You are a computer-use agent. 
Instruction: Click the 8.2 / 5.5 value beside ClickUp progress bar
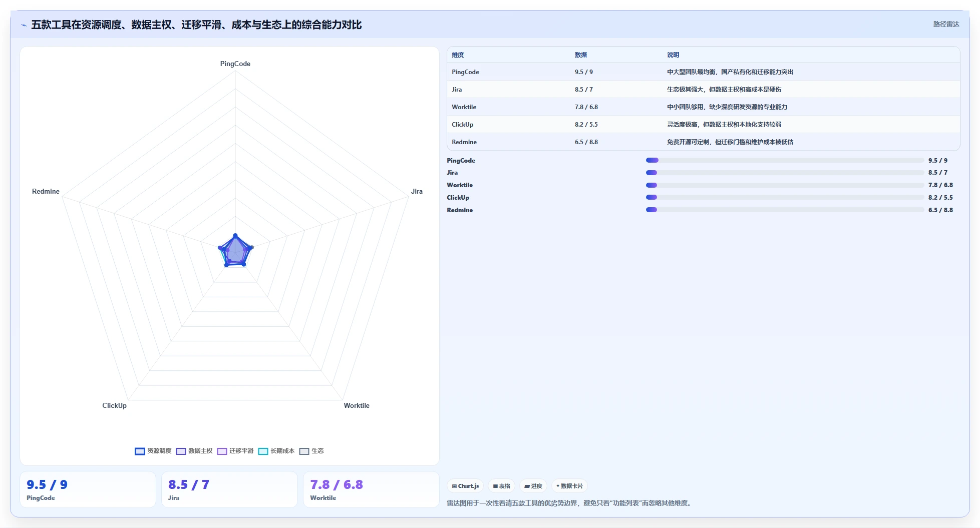(940, 198)
